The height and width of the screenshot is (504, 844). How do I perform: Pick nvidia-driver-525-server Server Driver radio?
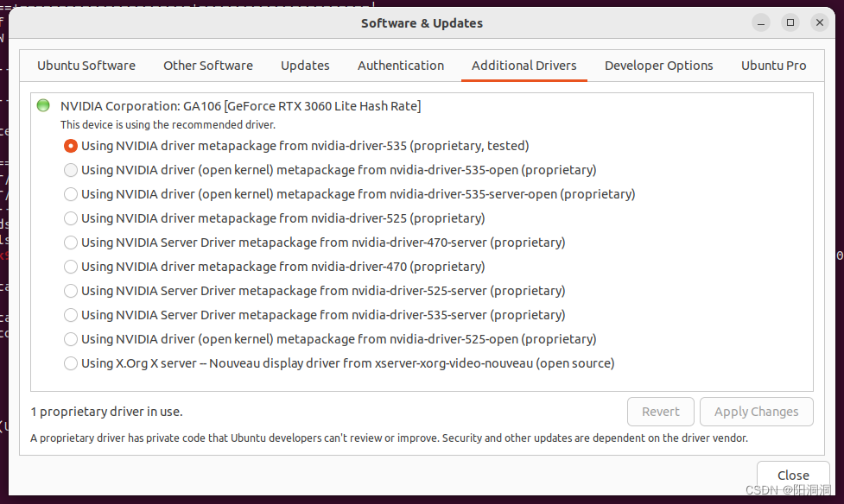71,291
